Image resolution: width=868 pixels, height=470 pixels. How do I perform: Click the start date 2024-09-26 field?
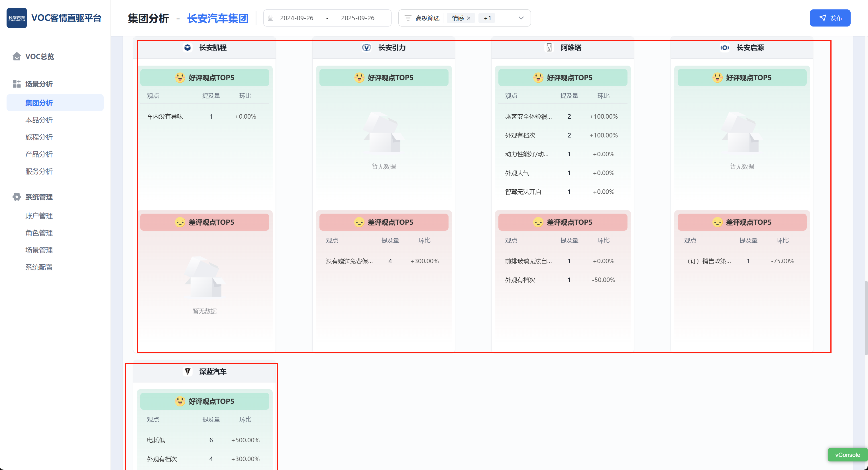pos(297,18)
